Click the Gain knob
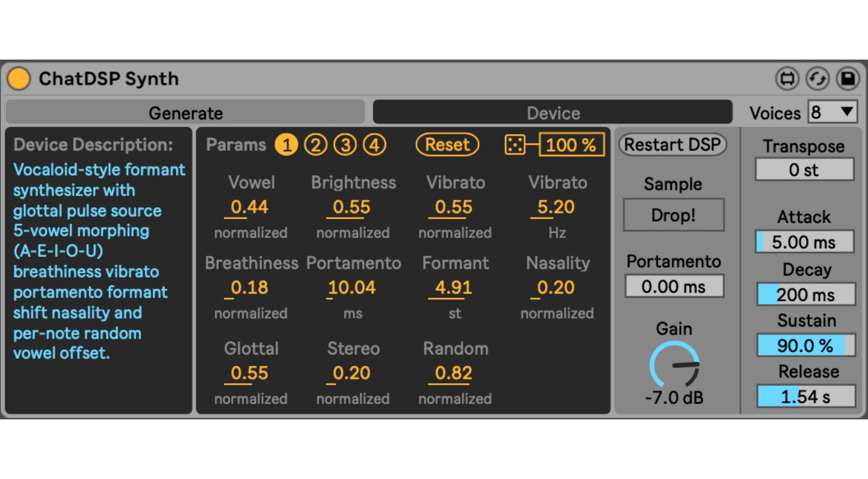This screenshot has height=479, width=868. [674, 365]
